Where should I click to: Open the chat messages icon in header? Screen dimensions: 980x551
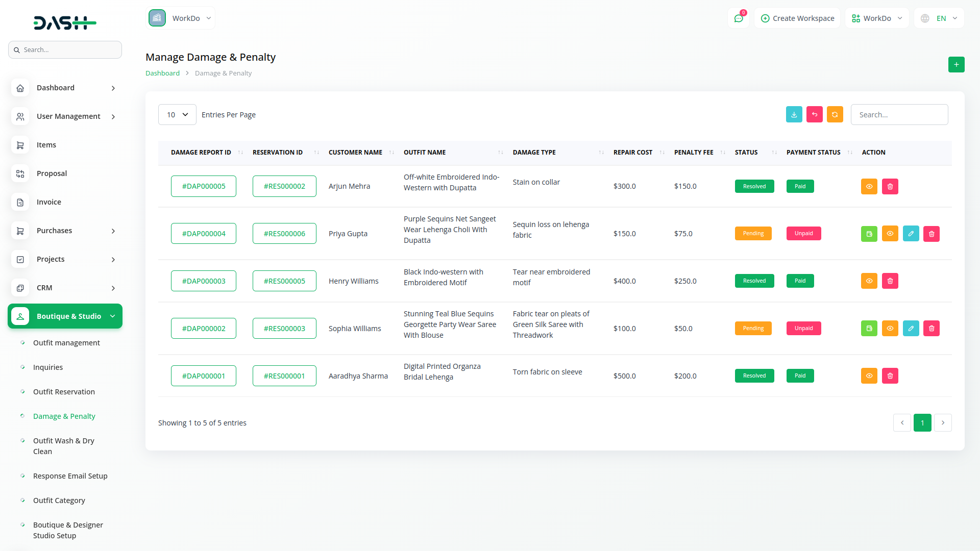pyautogui.click(x=738, y=18)
